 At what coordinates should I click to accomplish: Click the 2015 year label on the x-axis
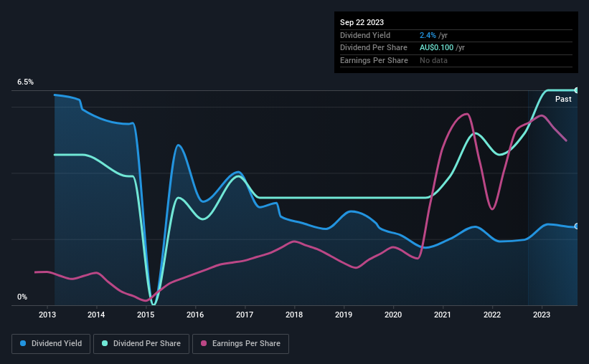[146, 315]
